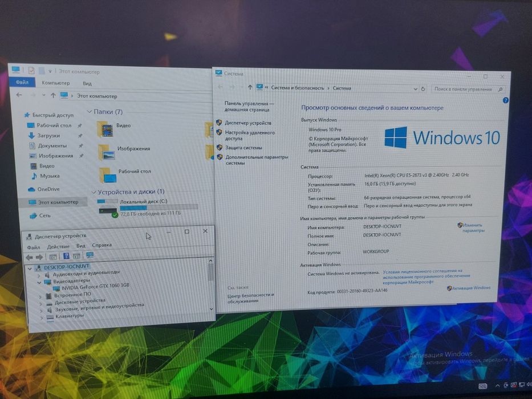This screenshot has width=532, height=399.
Task: Click the control panel search field
Action: click(468, 89)
